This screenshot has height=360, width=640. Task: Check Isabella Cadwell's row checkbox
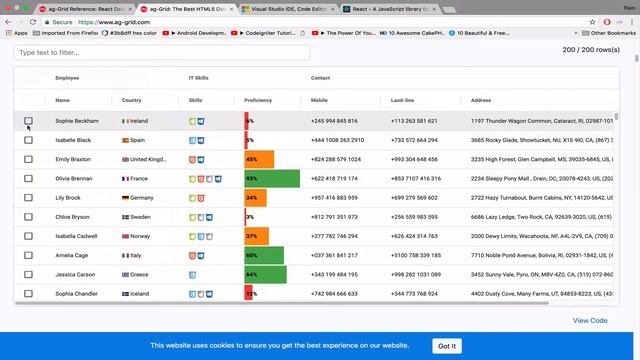coord(28,236)
